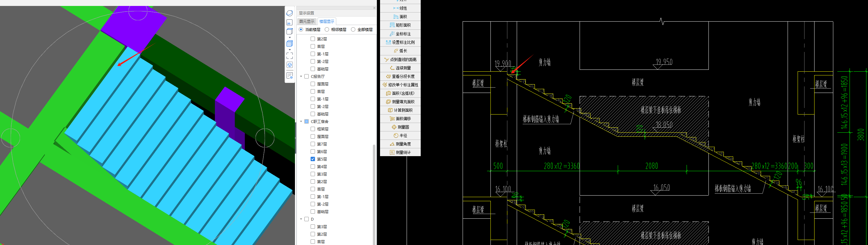The image size is (868, 245).
Task: Check 屋面层 under C职工宿舍
Action: click(x=313, y=136)
